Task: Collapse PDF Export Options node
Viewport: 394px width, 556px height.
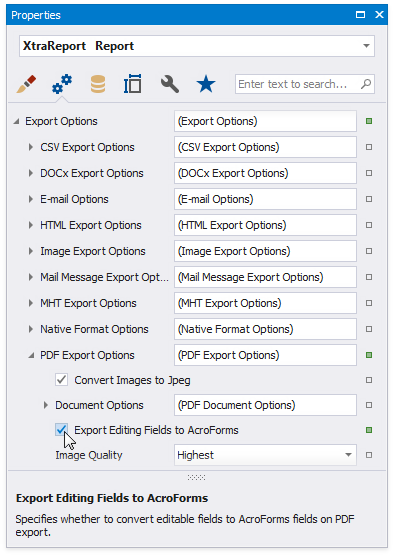Action: [32, 355]
